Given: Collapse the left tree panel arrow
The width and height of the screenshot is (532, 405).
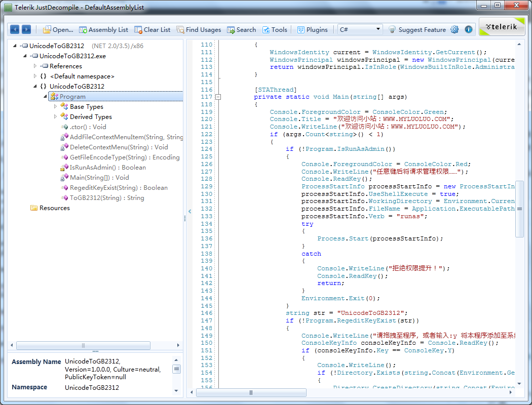Looking at the screenshot, I should point(189,211).
